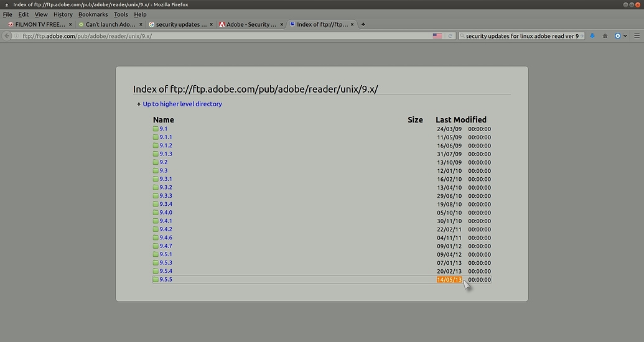Screen dimensions: 644x342
Task: Open the 9.3.4 directory link
Action: (x=166, y=204)
